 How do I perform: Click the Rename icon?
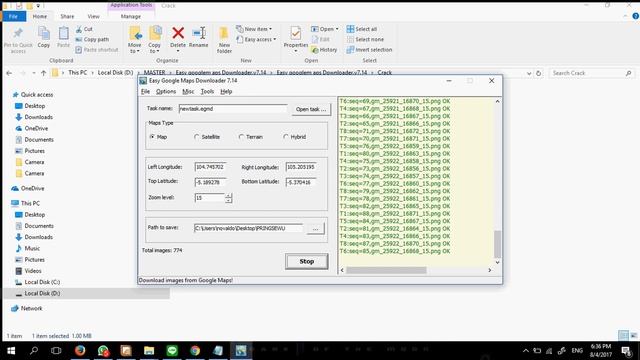(x=199, y=33)
